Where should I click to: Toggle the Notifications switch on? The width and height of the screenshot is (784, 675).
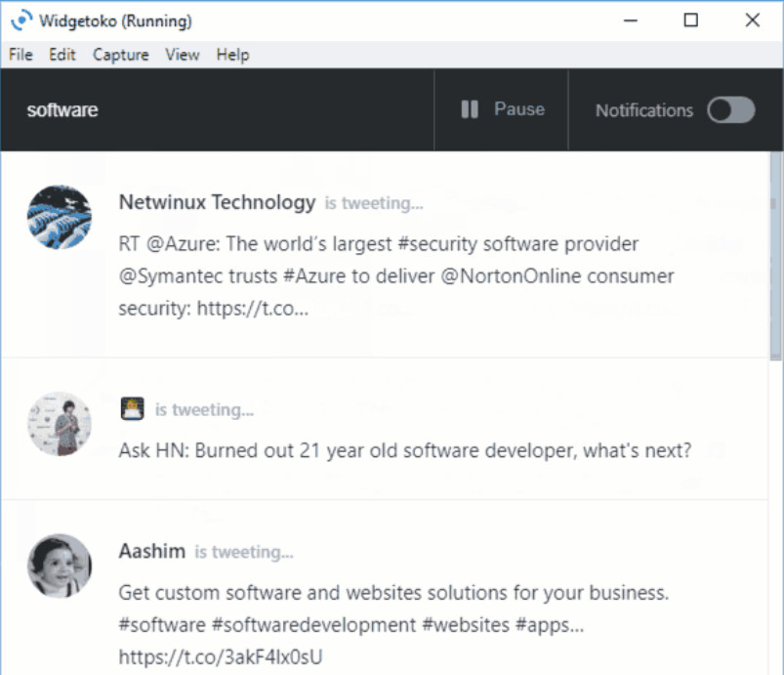[730, 110]
